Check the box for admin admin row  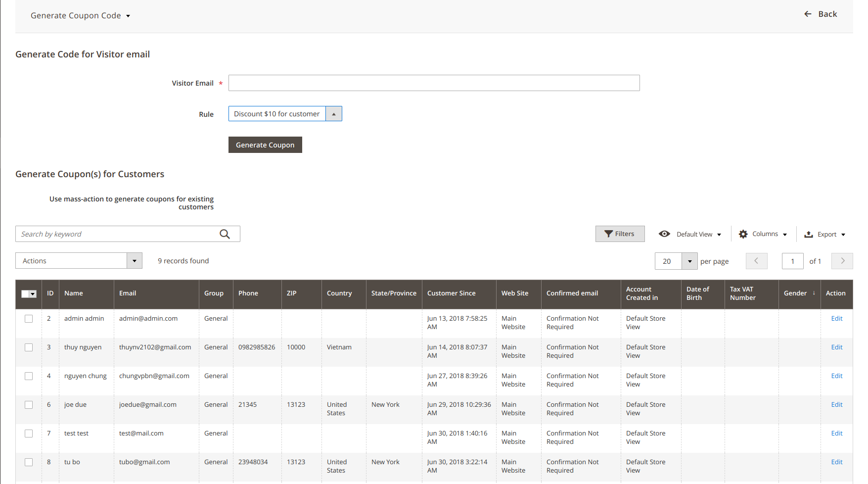coord(29,319)
